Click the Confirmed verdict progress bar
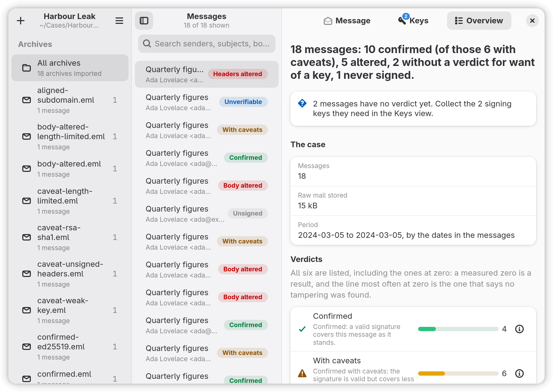553x392 pixels. pos(458,329)
